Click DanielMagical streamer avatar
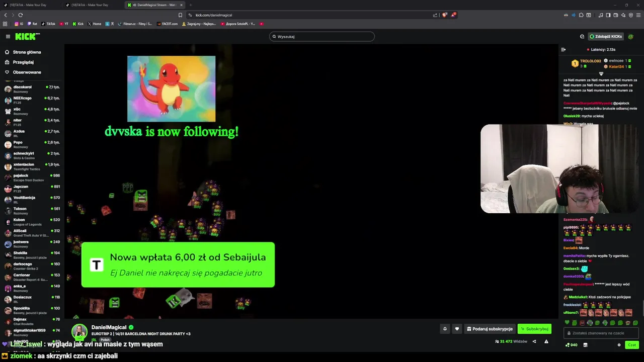This screenshot has width=644, height=362. (x=79, y=332)
